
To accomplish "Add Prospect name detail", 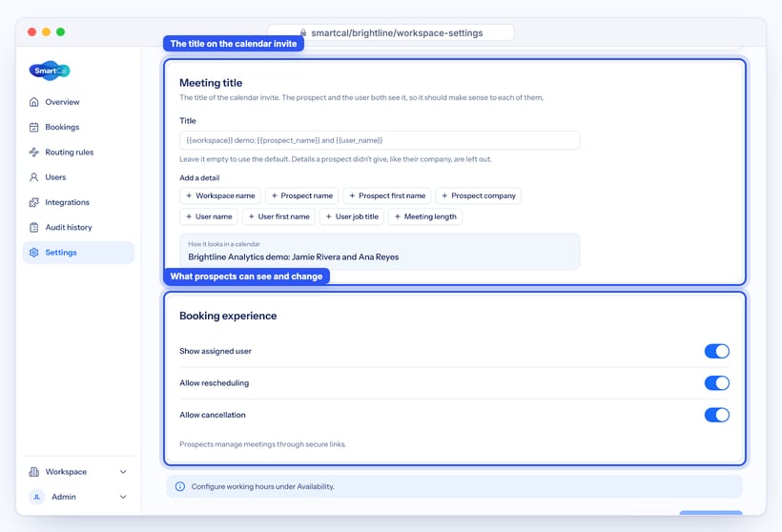I will (x=301, y=196).
